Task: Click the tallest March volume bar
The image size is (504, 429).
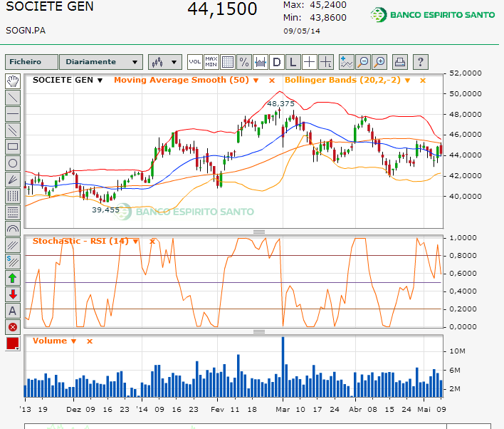Action: [x=283, y=367]
